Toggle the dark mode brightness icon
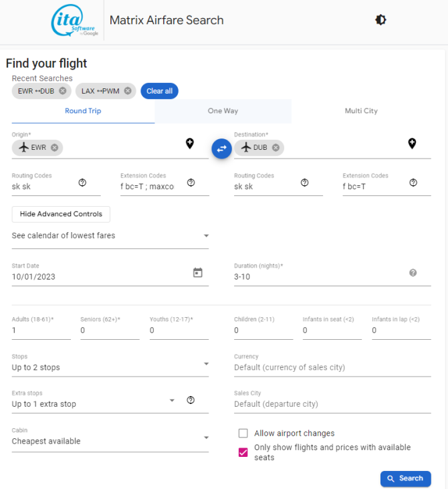This screenshot has height=489, width=448. coord(380,20)
